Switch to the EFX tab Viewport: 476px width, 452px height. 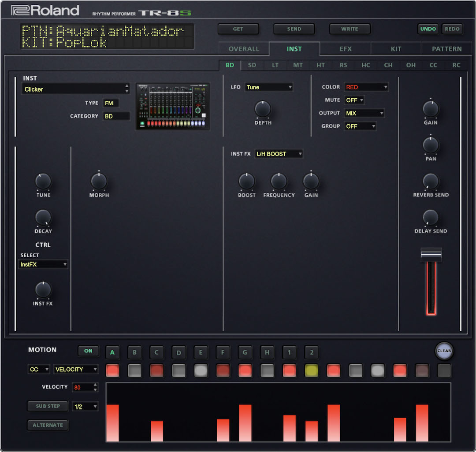345,49
